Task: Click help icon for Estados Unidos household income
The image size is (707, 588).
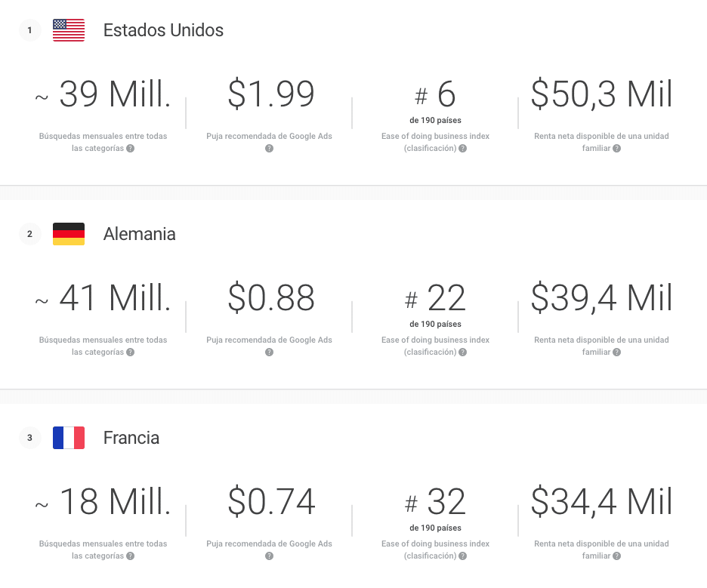Action: [x=617, y=149]
